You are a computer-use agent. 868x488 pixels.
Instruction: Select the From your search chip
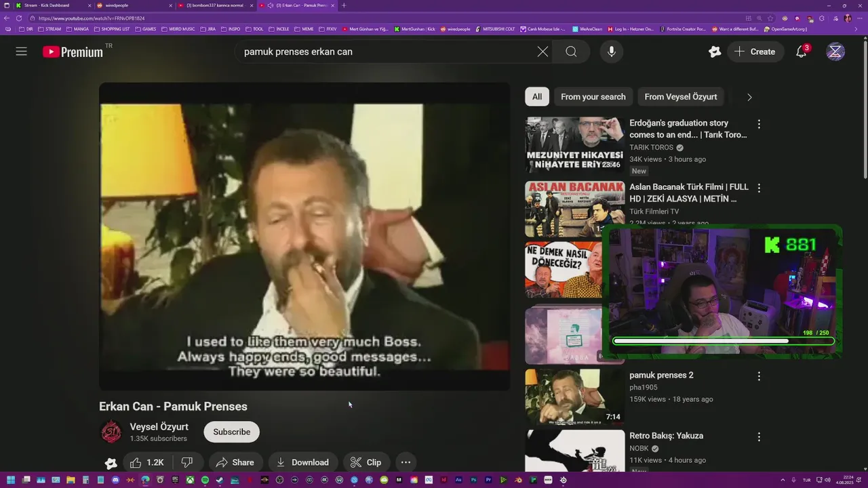point(593,97)
